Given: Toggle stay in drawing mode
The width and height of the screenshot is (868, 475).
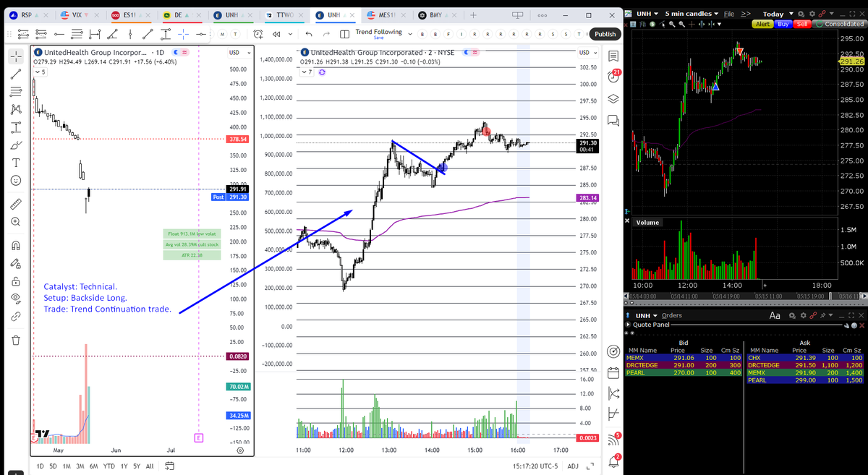Looking at the screenshot, I should tap(15, 263).
